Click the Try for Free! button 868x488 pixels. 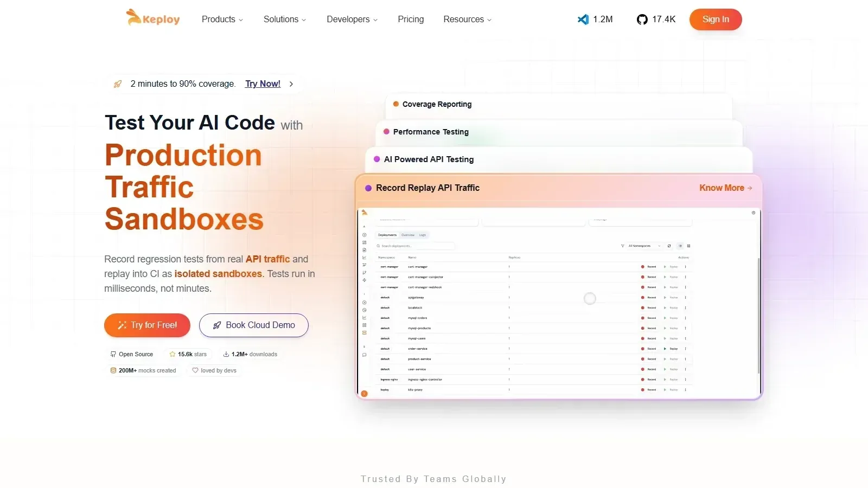coord(147,325)
